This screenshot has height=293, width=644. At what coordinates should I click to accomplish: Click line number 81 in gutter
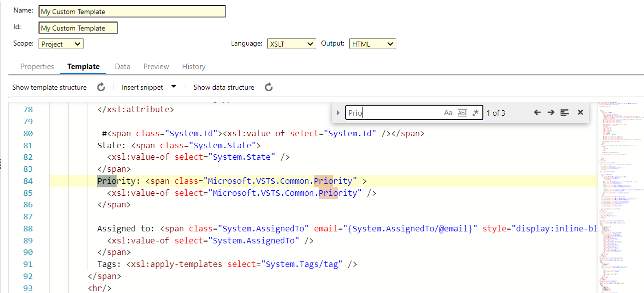tap(28, 145)
